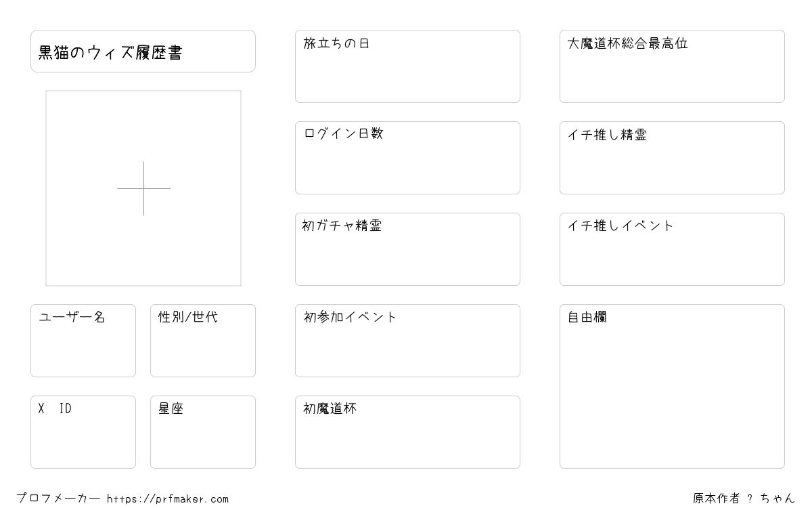This screenshot has width=812, height=508.
Task: Click the ログイン日数 field
Action: [407, 158]
